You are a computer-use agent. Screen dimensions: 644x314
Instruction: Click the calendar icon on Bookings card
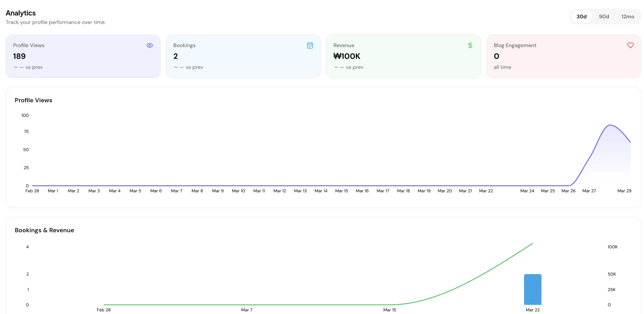310,45
